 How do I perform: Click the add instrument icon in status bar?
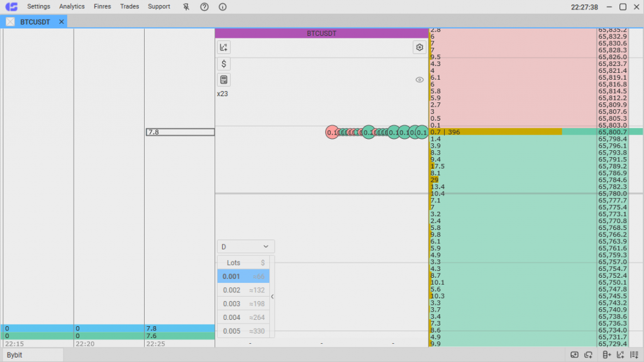[x=606, y=355]
